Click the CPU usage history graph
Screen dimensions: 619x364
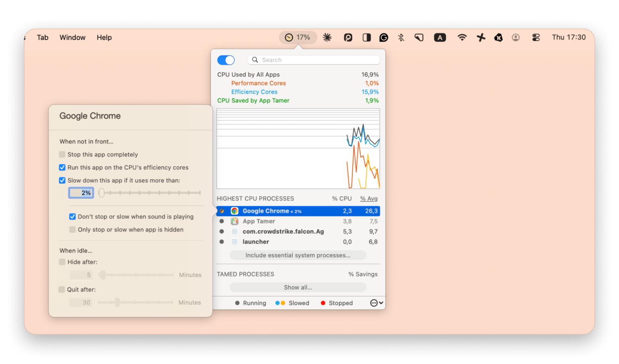click(x=298, y=149)
